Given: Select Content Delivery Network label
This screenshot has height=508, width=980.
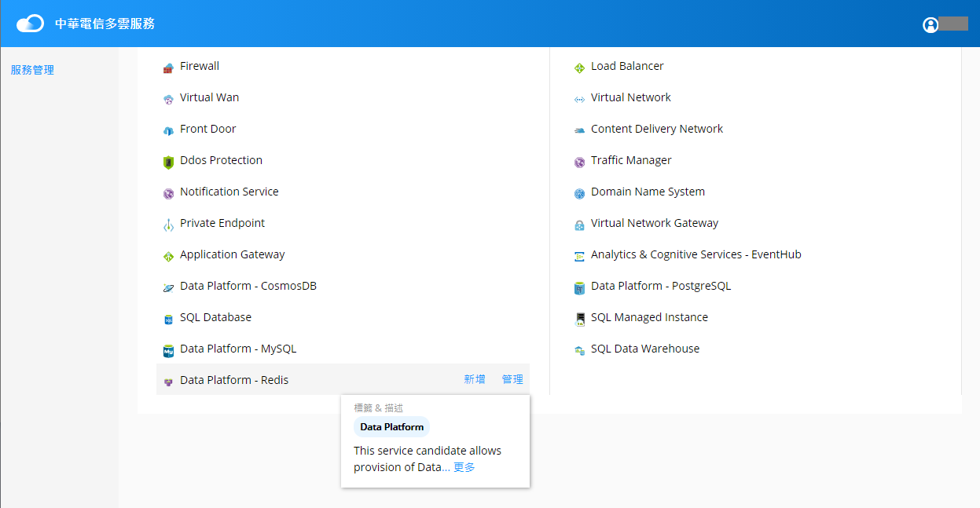Looking at the screenshot, I should point(657,129).
